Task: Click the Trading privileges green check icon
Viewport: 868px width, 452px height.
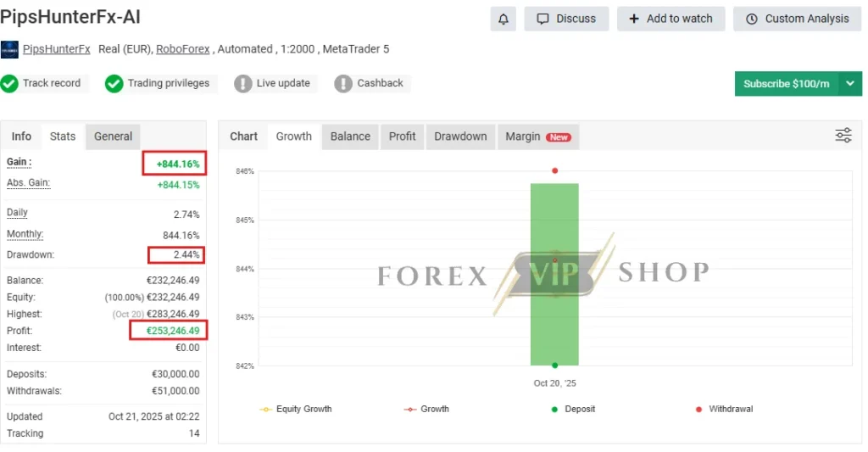Action: pyautogui.click(x=114, y=84)
